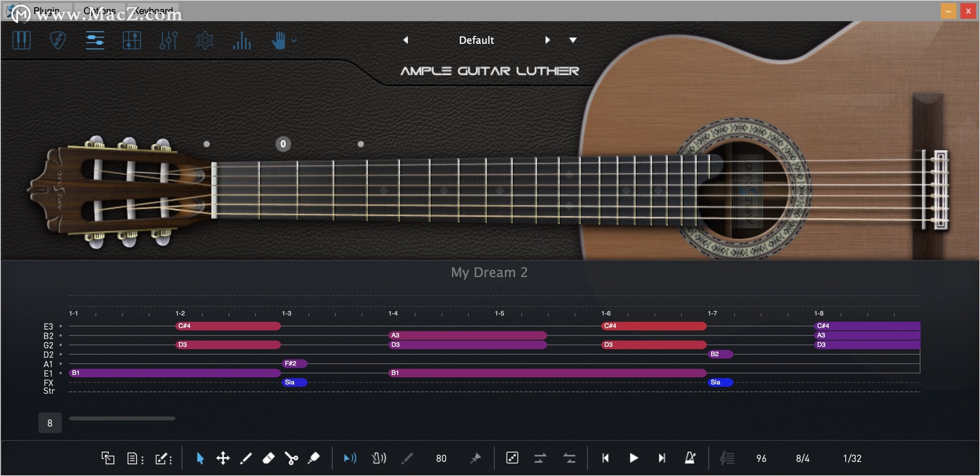Open the Tab Player sliders icon

click(95, 40)
